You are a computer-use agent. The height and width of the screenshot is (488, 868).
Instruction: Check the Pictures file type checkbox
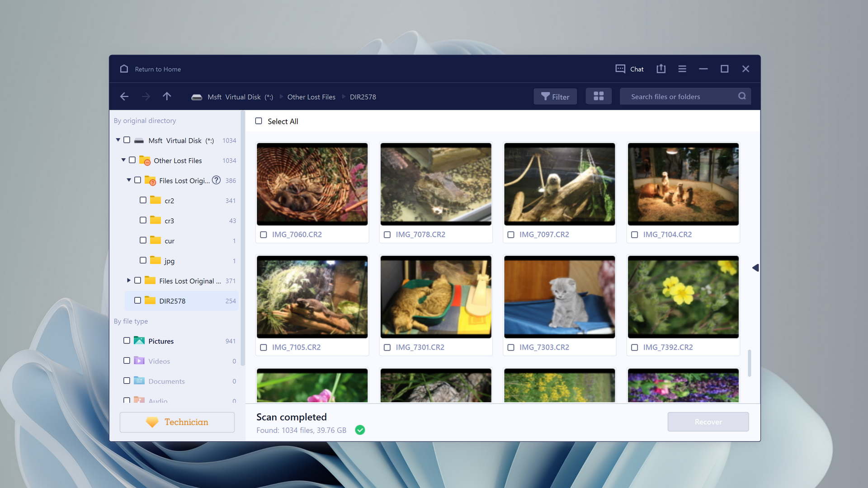[x=127, y=340]
